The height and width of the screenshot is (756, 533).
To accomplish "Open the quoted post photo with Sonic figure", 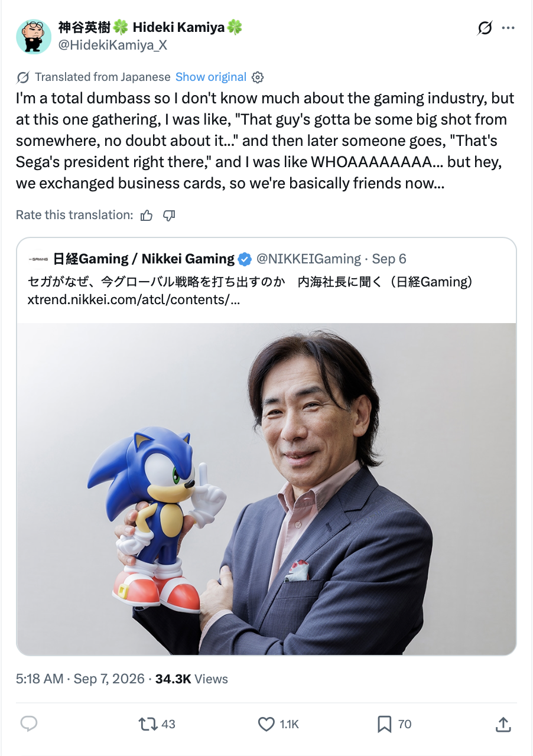I will pos(266,489).
